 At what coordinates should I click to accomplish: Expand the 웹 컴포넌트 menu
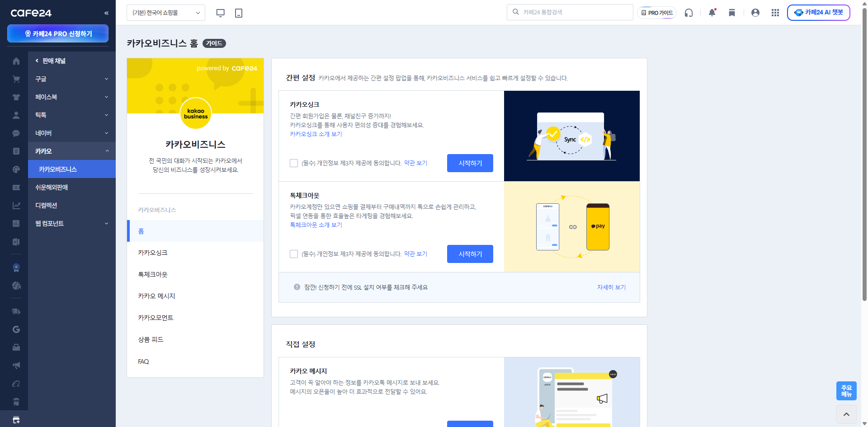(x=72, y=223)
